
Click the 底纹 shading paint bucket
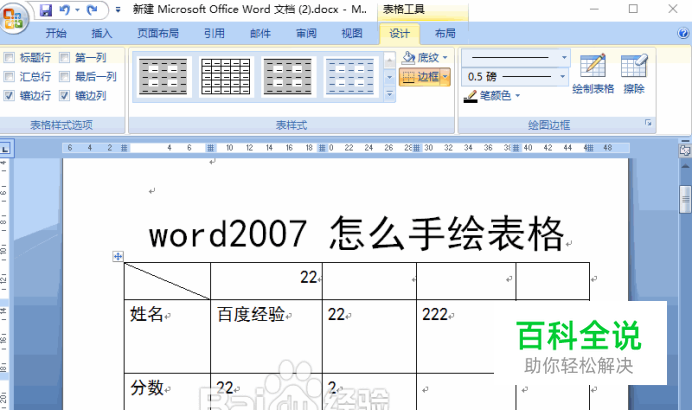408,57
